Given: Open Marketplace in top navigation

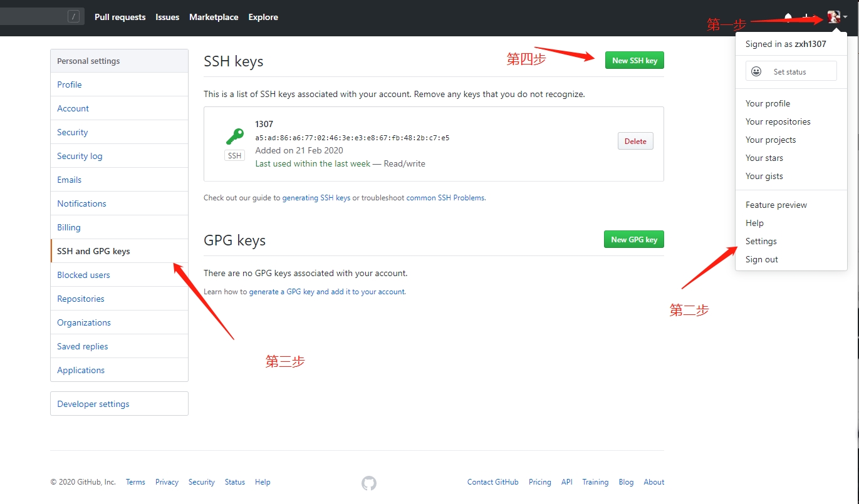Looking at the screenshot, I should click(214, 17).
